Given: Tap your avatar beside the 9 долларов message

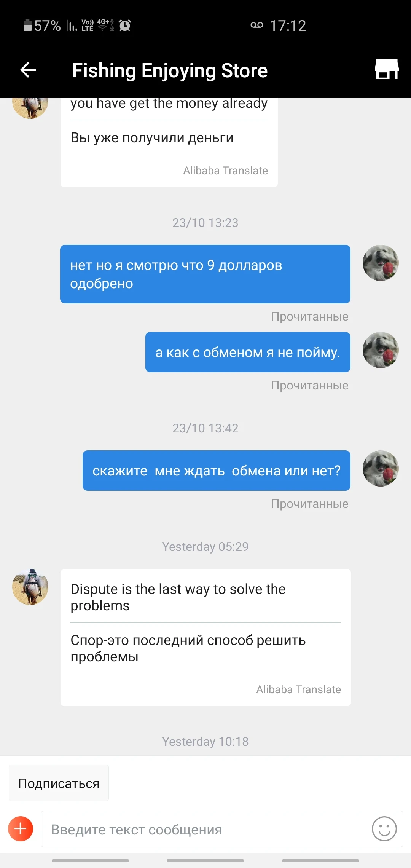Looking at the screenshot, I should [x=381, y=263].
